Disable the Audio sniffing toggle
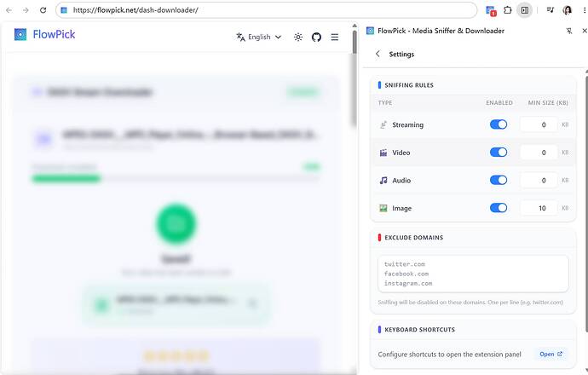Viewport: 588px width, 375px height. pos(499,180)
